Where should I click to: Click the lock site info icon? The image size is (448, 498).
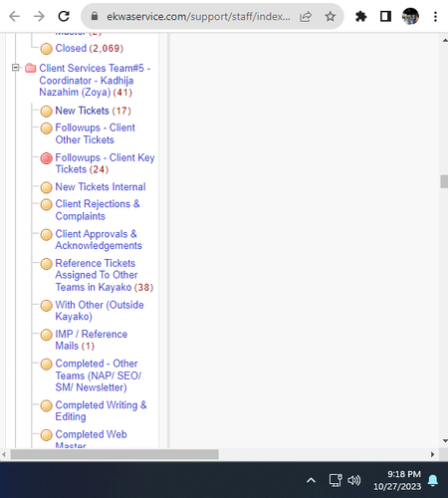(95, 16)
